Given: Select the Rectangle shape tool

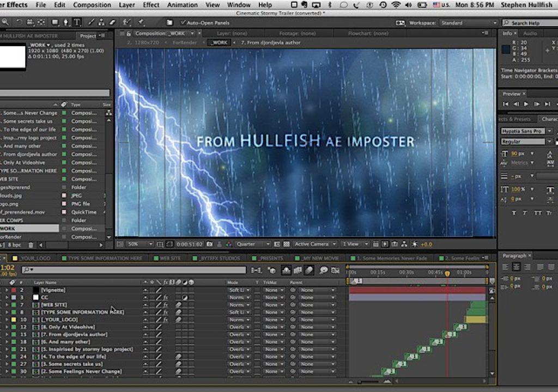Looking at the screenshot, I should [x=55, y=22].
